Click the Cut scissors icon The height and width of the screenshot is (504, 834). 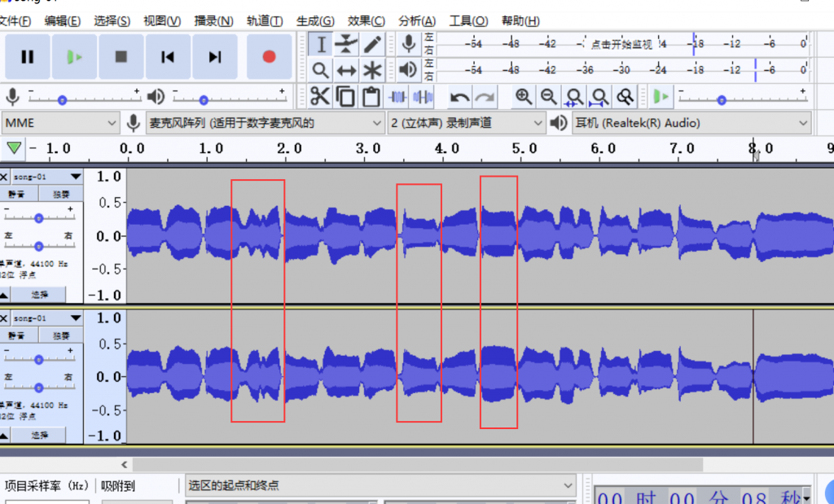(x=320, y=97)
